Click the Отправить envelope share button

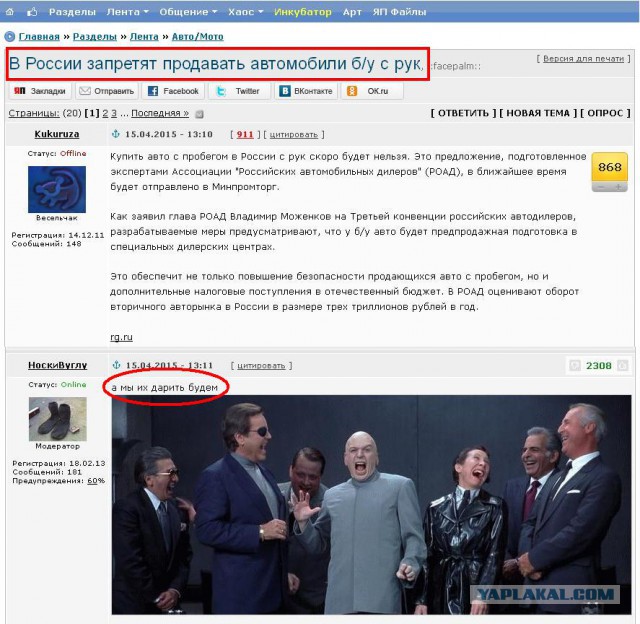(x=107, y=91)
